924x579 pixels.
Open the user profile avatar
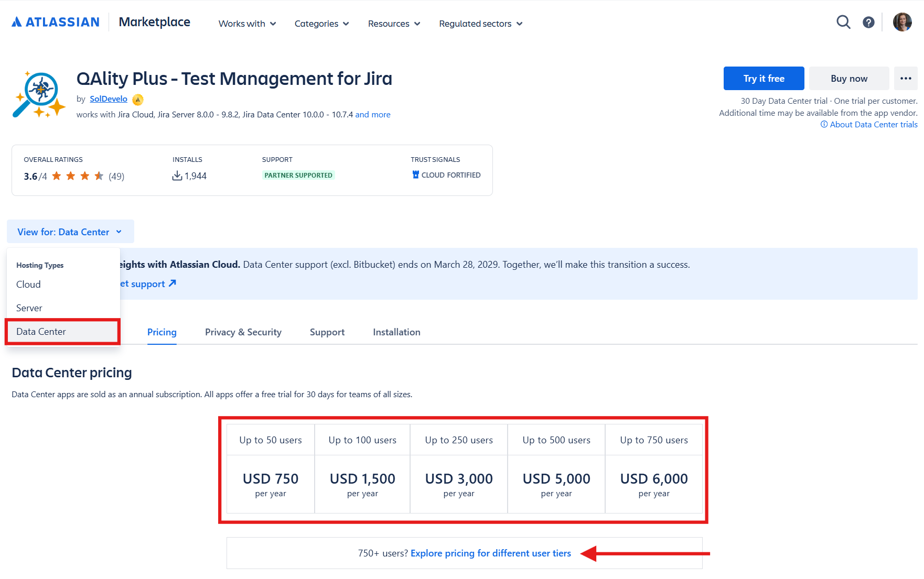pos(902,22)
